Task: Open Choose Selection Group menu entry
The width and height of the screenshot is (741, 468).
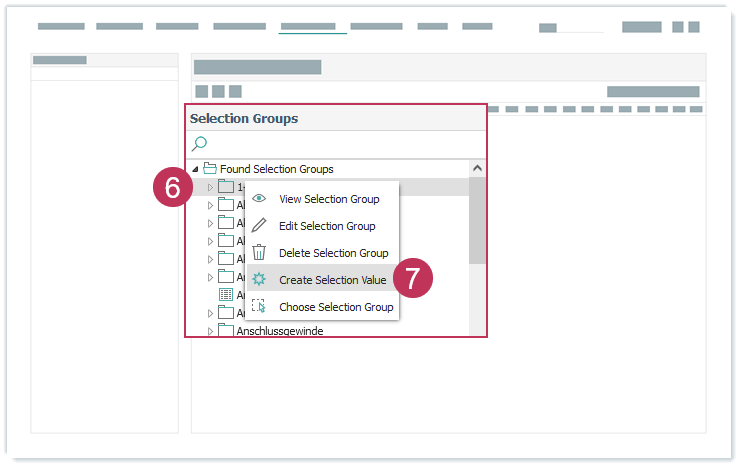Action: click(x=336, y=307)
